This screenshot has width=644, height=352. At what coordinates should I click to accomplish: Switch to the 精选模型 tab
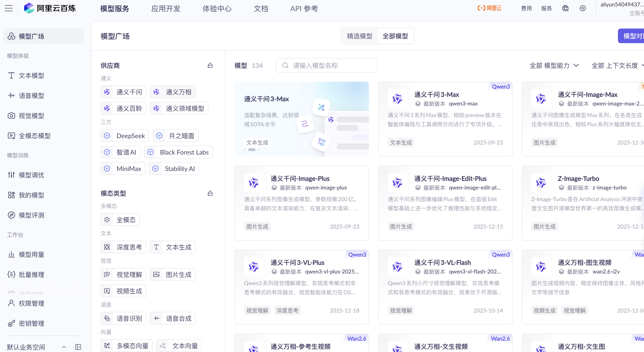pos(359,36)
